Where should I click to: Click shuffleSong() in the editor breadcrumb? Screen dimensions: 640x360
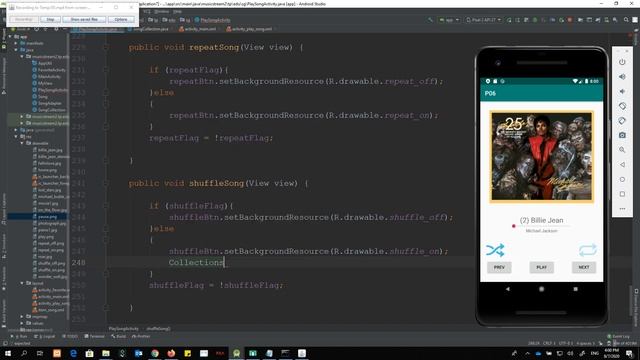tap(158, 329)
